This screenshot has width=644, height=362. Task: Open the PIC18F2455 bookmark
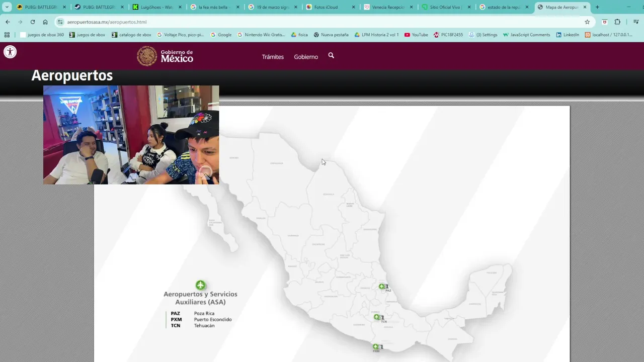click(x=448, y=35)
